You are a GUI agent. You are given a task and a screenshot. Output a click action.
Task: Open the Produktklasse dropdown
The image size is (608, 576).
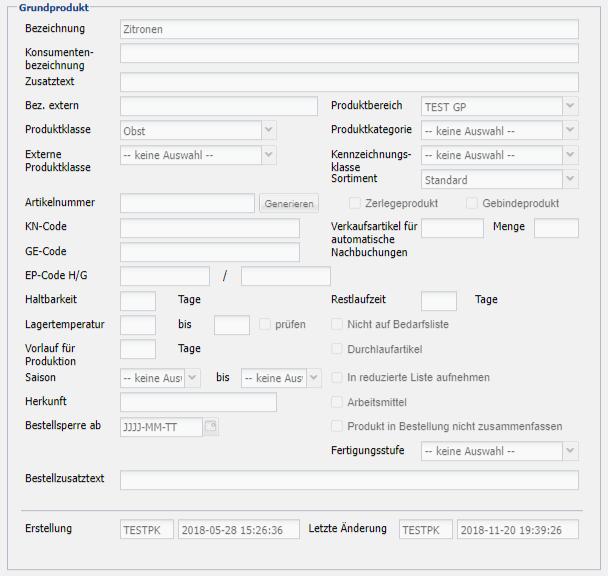point(197,130)
